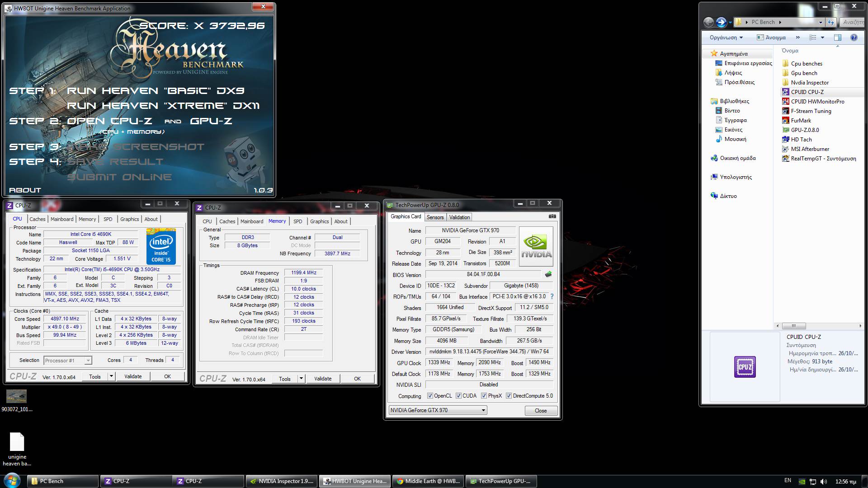Expand Tools dropdown arrow in CPU-Z Memory window
This screenshot has height=488, width=868.
(301, 379)
